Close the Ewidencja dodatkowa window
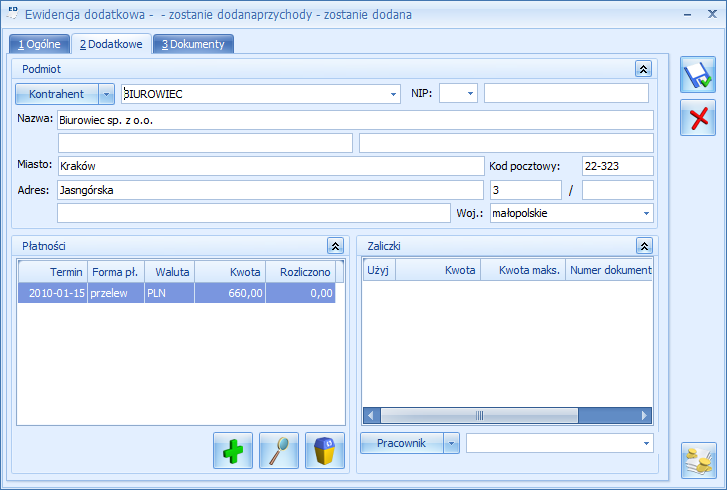Image resolution: width=727 pixels, height=490 pixels. (712, 14)
